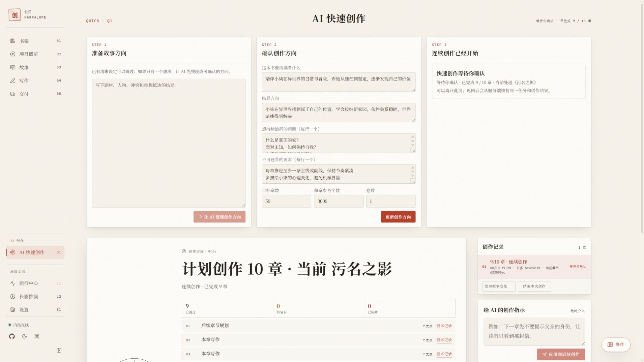Click the 本章写作 title in row 02
This screenshot has height=362, width=644.
(x=210, y=340)
